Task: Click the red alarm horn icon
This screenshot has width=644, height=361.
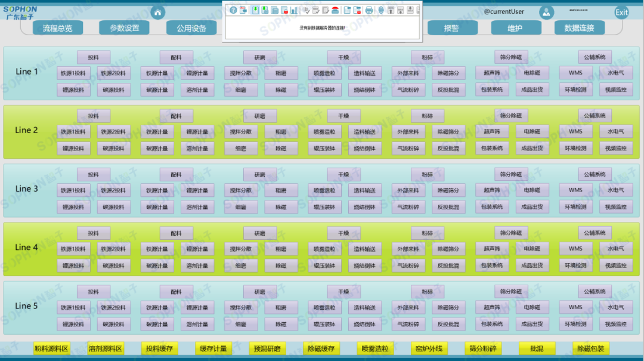Action: click(x=335, y=10)
